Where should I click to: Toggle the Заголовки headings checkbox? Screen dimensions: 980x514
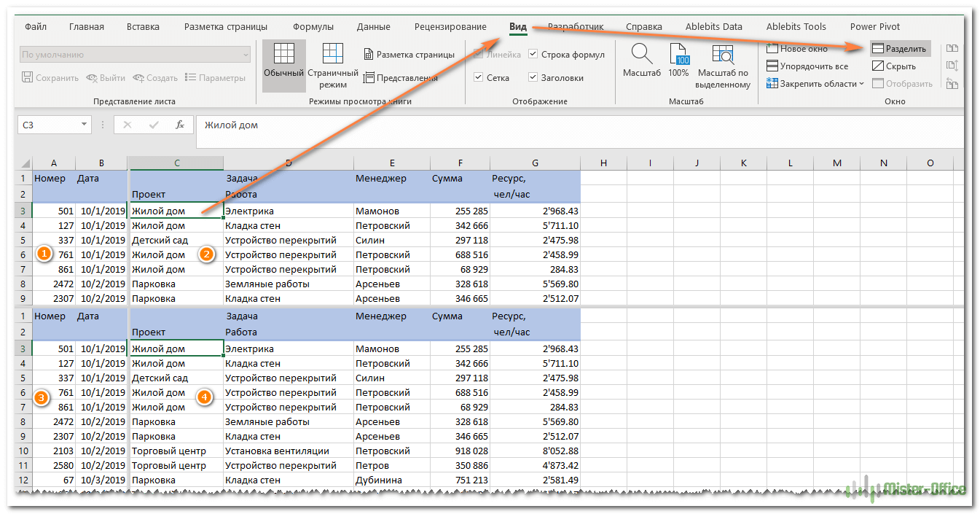point(533,78)
